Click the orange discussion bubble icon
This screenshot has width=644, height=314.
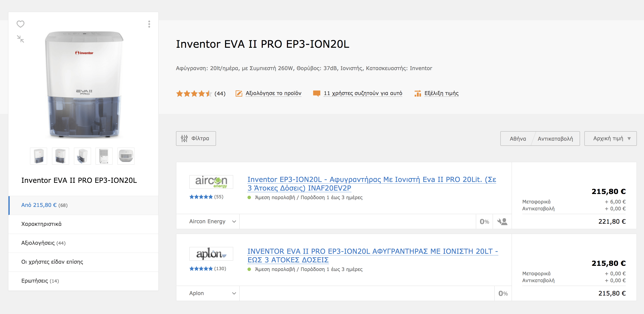click(x=316, y=93)
